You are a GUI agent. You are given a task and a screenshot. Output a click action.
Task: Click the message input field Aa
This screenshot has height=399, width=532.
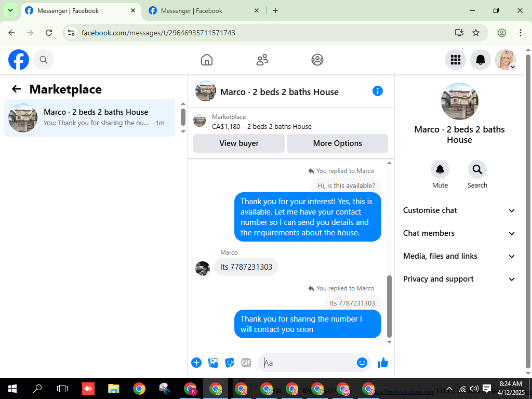click(x=308, y=363)
